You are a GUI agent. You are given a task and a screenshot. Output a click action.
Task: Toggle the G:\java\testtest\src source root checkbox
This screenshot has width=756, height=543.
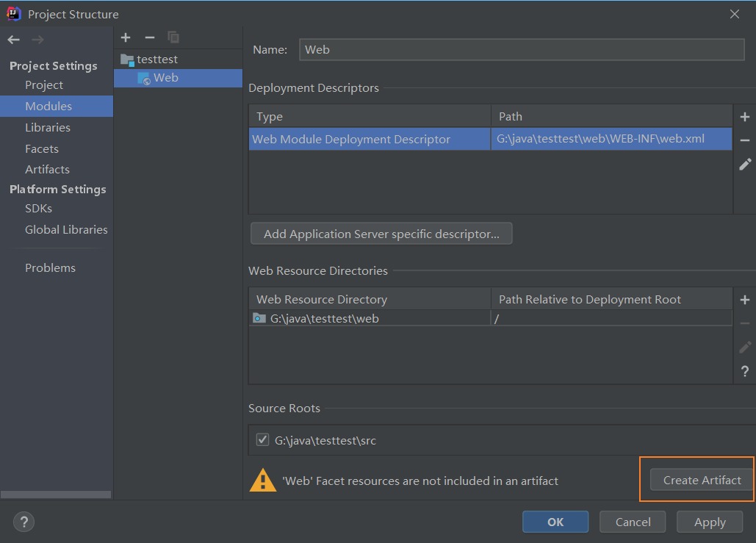(x=262, y=440)
